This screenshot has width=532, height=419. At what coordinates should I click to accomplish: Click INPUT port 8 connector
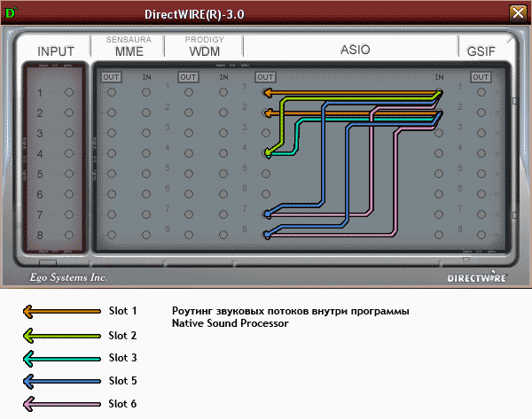(x=69, y=235)
